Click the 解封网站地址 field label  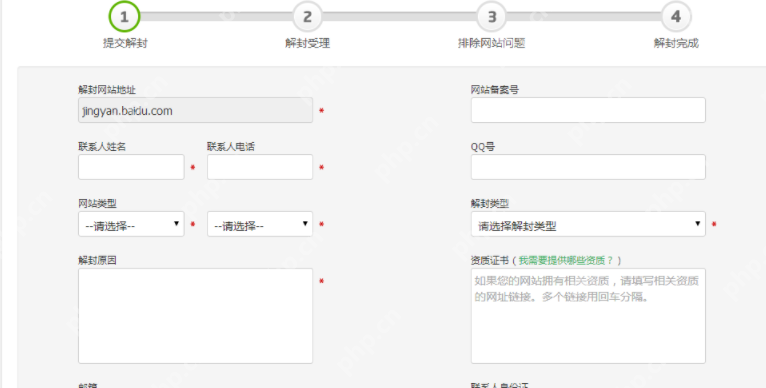[107, 90]
